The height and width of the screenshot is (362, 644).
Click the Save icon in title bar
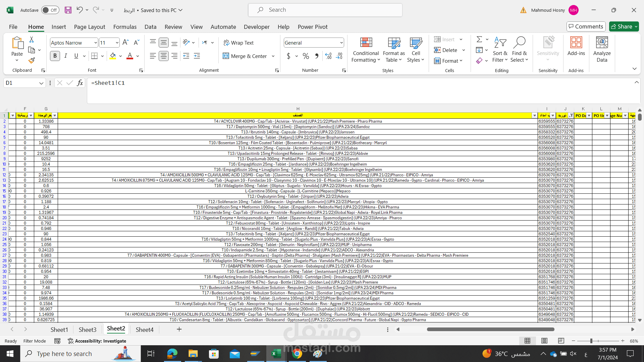[x=68, y=10]
